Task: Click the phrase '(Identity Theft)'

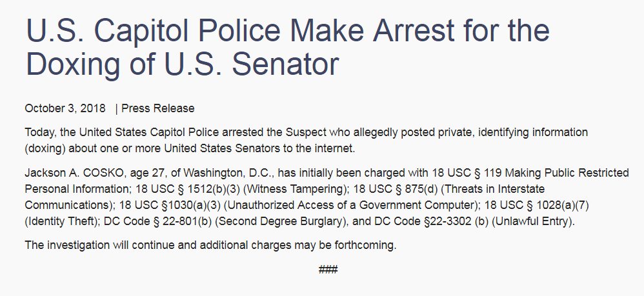Action: click(x=63, y=221)
